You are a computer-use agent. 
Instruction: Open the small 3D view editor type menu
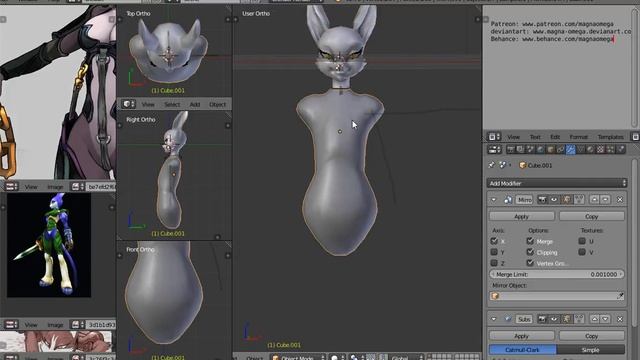(x=129, y=104)
